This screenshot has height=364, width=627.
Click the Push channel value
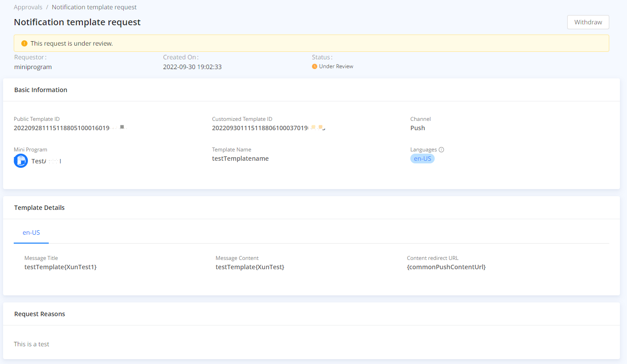[417, 128]
